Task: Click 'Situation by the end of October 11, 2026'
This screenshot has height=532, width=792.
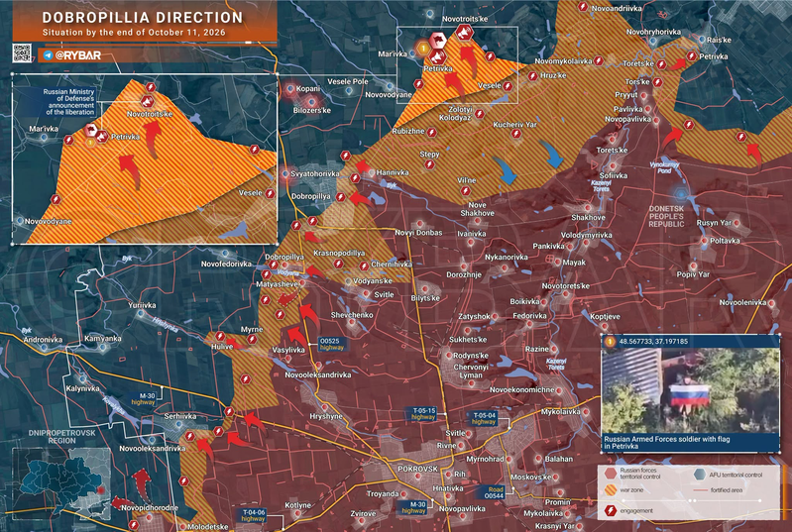Action: coord(134,33)
